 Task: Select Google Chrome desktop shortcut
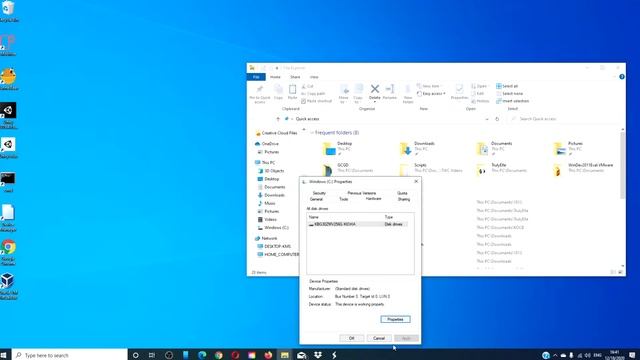tap(8, 252)
